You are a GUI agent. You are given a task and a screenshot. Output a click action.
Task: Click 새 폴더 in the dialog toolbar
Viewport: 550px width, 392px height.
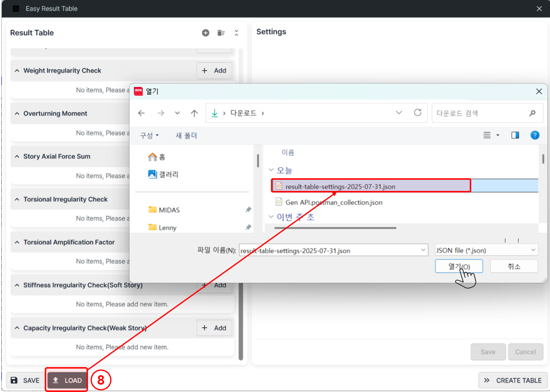(x=186, y=136)
